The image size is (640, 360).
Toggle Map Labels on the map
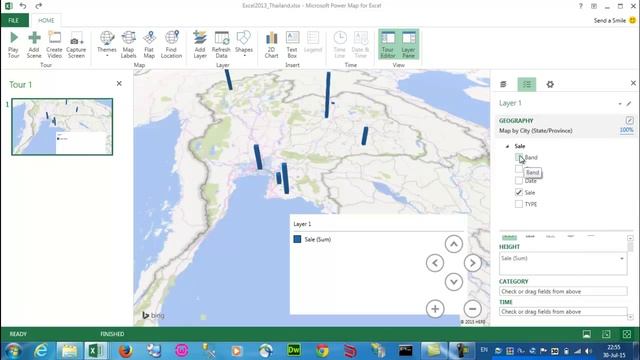tap(128, 44)
